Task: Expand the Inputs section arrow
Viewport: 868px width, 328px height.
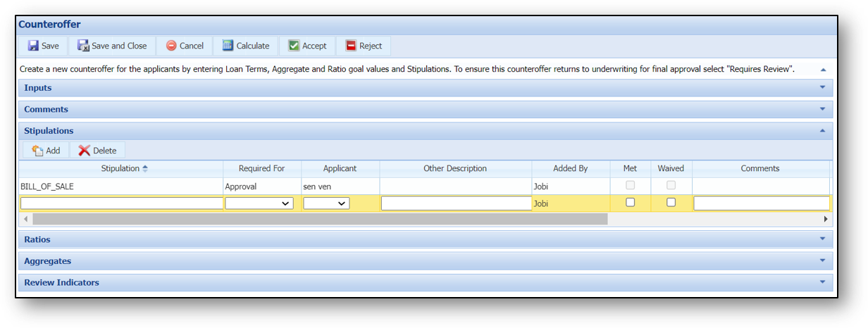Action: (x=822, y=88)
